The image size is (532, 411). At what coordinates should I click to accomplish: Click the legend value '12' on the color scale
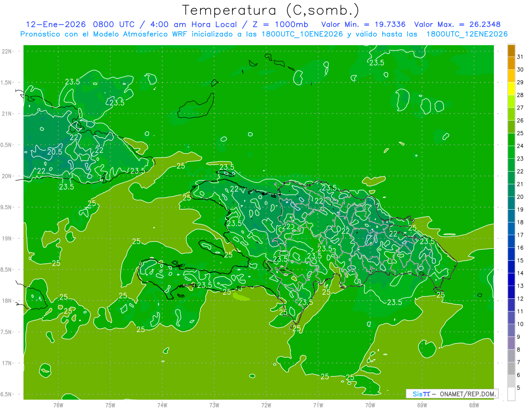pyautogui.click(x=520, y=299)
